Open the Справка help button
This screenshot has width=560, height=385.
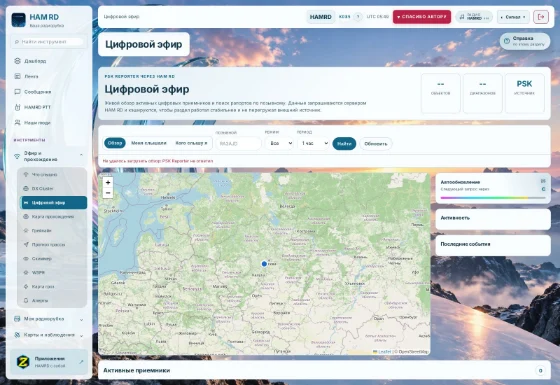click(525, 41)
